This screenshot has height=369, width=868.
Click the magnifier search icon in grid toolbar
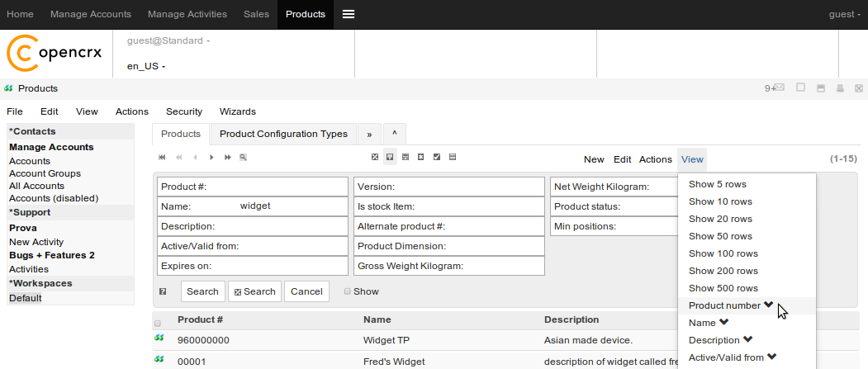click(x=243, y=157)
